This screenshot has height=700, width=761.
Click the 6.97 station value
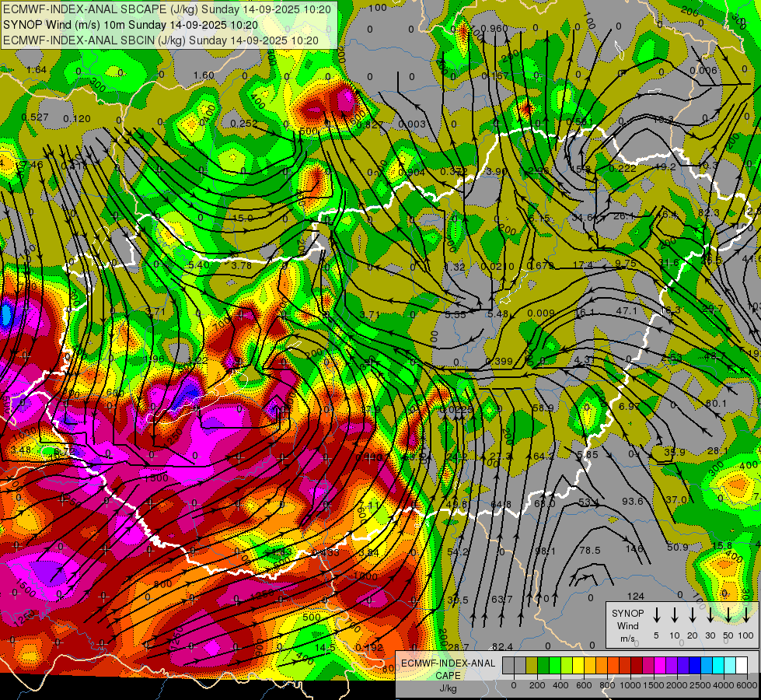(x=629, y=406)
